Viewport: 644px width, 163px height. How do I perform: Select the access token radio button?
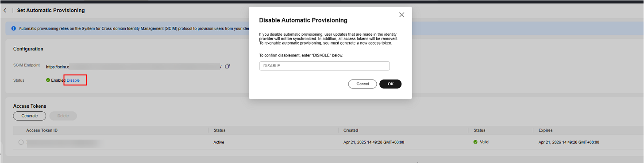[x=21, y=142]
